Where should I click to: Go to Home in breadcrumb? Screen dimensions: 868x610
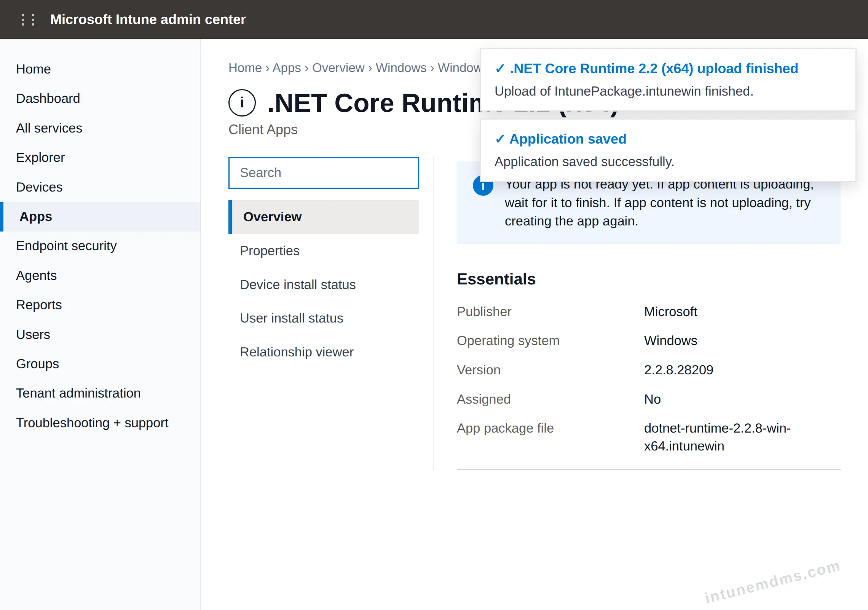pos(245,68)
